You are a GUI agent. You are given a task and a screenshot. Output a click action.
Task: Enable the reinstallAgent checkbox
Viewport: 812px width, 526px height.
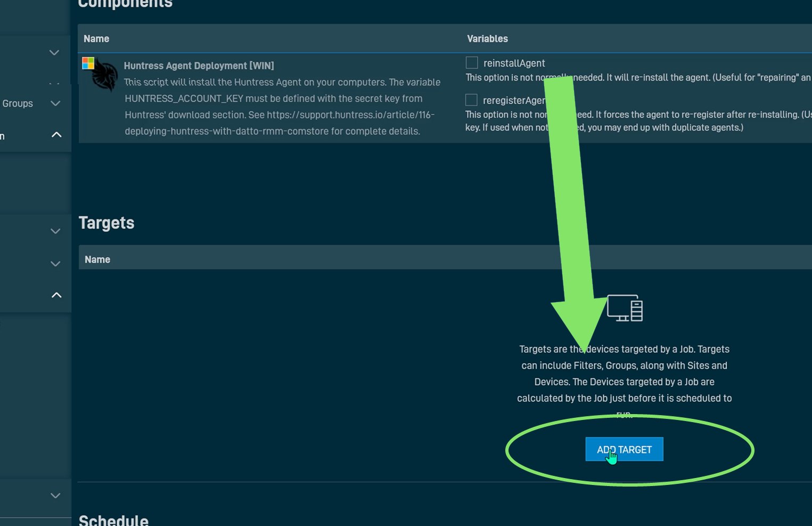point(472,63)
